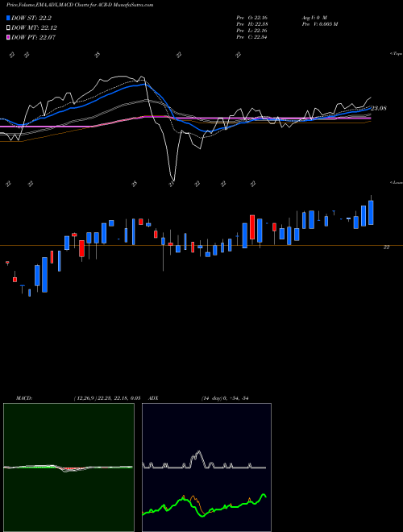This screenshot has height=532, width=403.
Task: Click the last blue candlestick at the right end
Action: 371,212
